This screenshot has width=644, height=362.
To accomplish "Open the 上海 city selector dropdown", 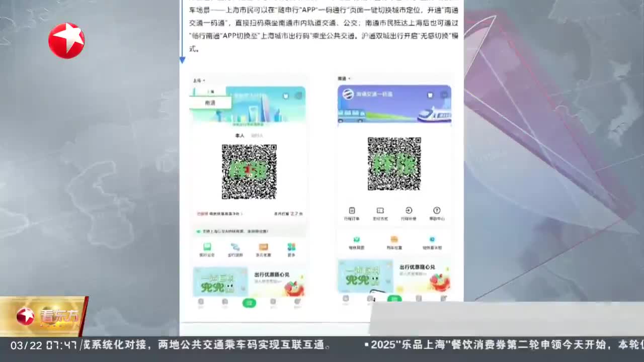I will pos(199,80).
